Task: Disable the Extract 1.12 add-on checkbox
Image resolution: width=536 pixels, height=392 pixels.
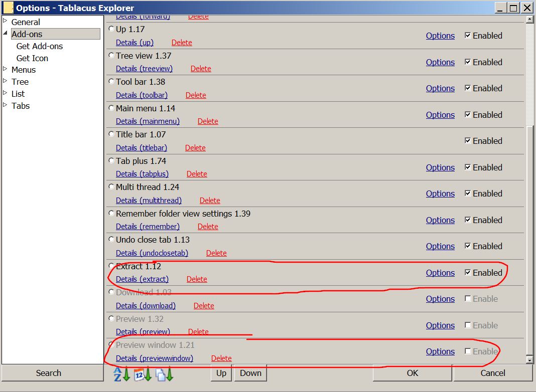Action: point(468,272)
